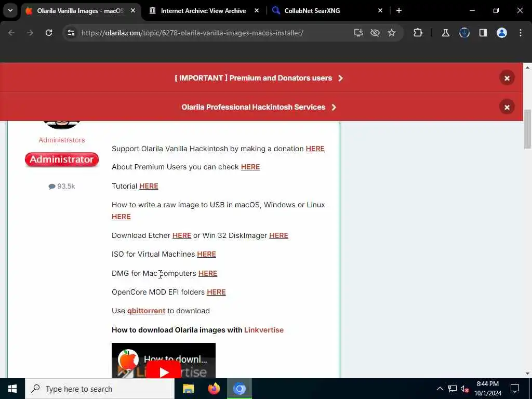Image resolution: width=532 pixels, height=399 pixels.
Task: View site information icon in address bar
Action: [x=71, y=33]
